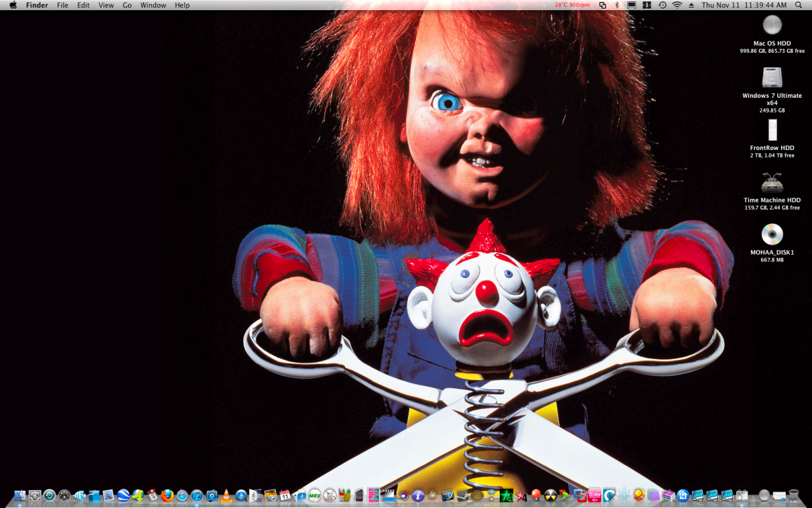This screenshot has width=812, height=508.
Task: Launch Google Earth from the Dock
Action: pyautogui.click(x=123, y=495)
